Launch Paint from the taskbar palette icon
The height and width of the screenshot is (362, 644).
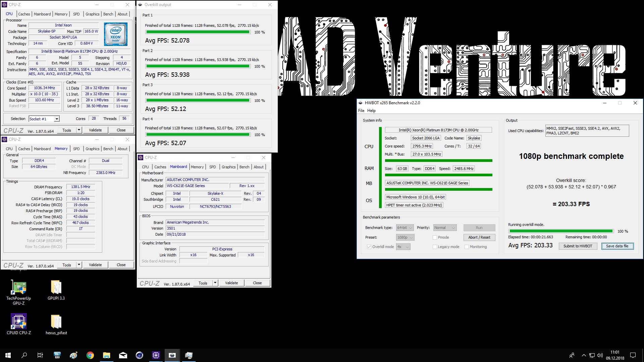point(73,355)
